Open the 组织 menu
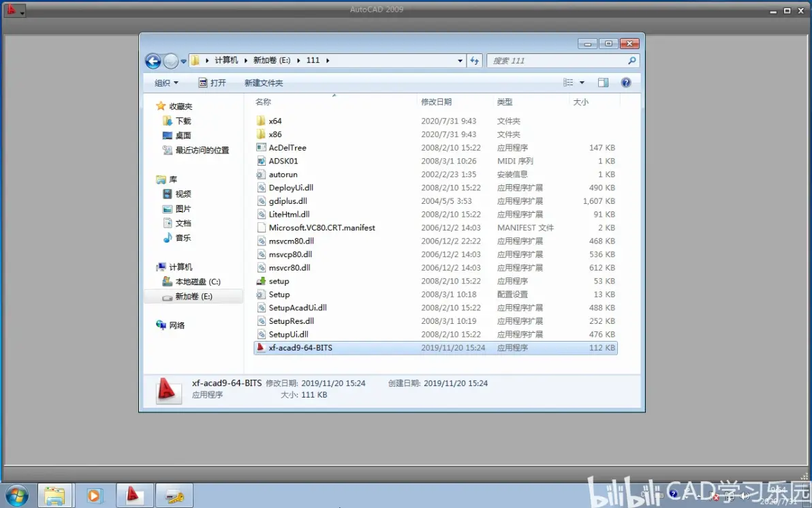This screenshot has height=508, width=812. 166,83
